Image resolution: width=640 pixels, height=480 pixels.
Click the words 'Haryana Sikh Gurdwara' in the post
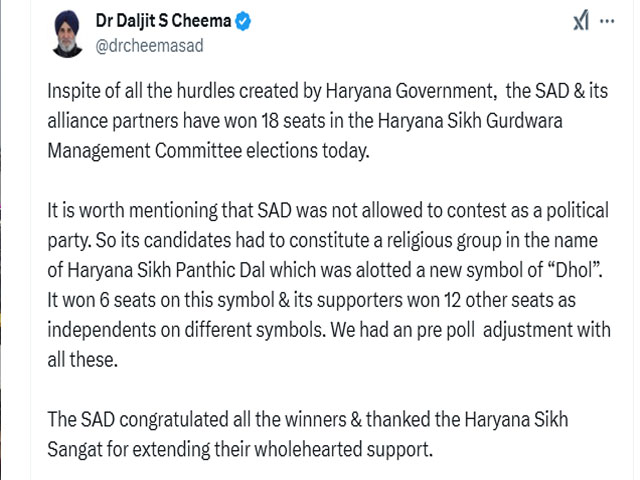click(470, 121)
